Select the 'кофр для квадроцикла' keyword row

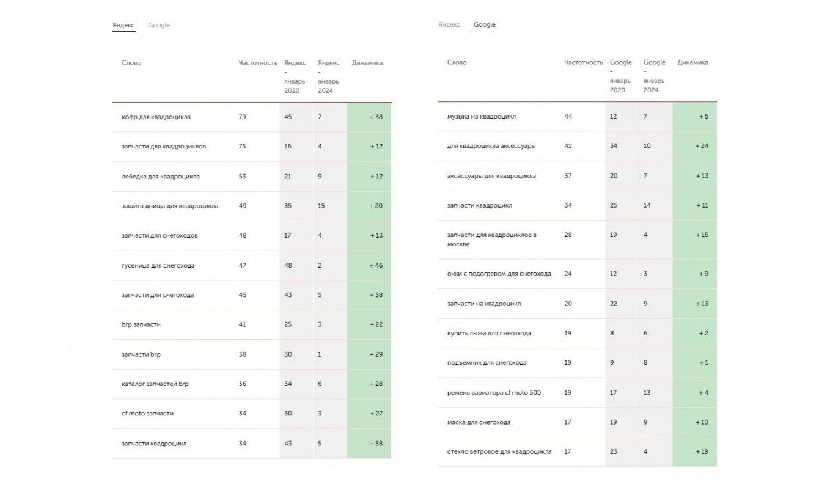click(156, 117)
